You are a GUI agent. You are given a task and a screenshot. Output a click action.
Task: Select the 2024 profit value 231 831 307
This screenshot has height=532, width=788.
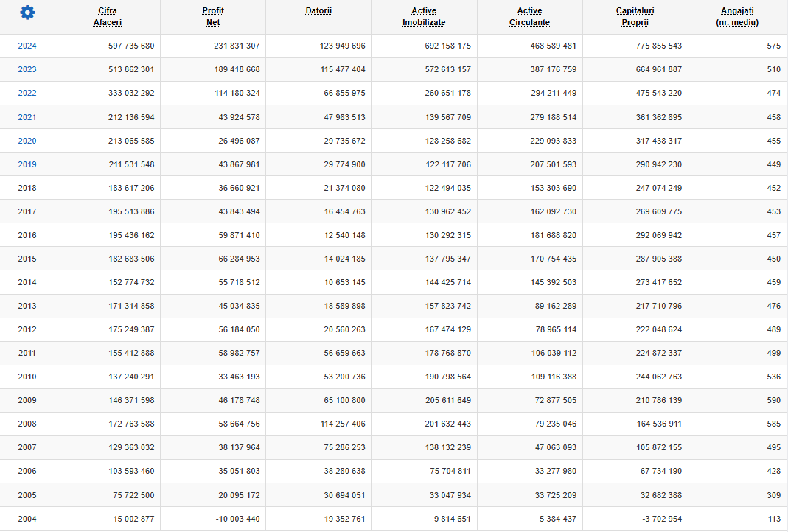237,46
